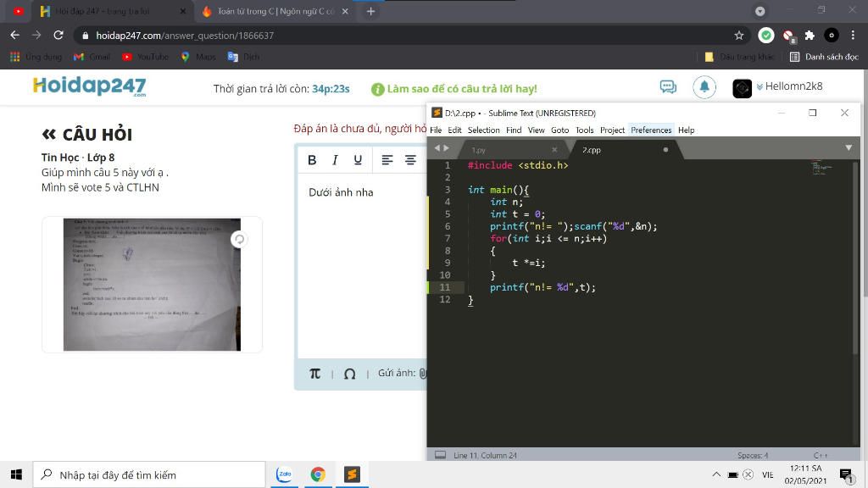
Task: Open the Selection menu
Action: tap(483, 130)
